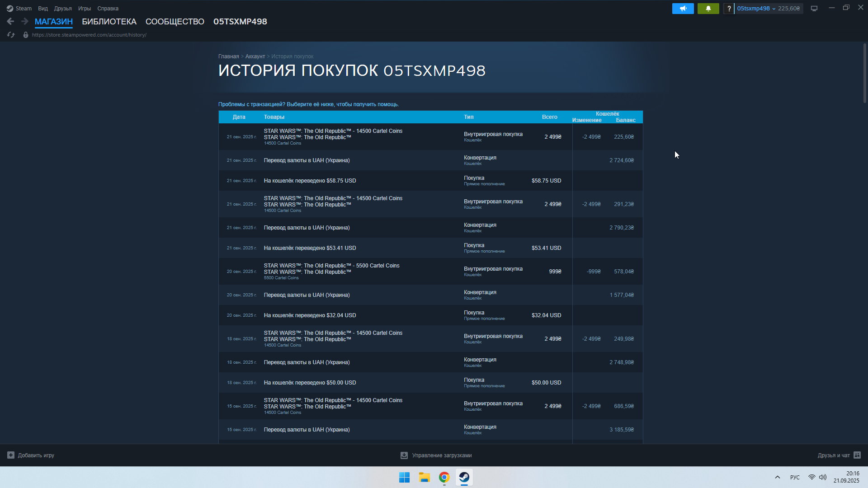Reload the page with refresh icon
This screenshot has width=868, height=488.
11,35
